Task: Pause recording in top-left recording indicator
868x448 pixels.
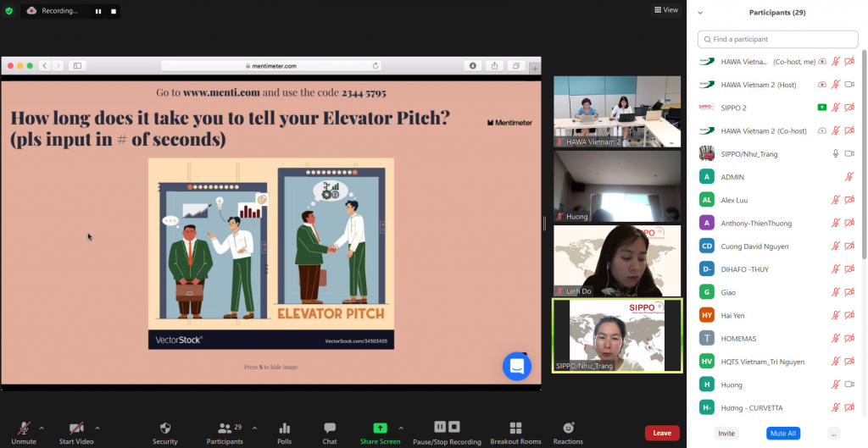Action: click(98, 11)
